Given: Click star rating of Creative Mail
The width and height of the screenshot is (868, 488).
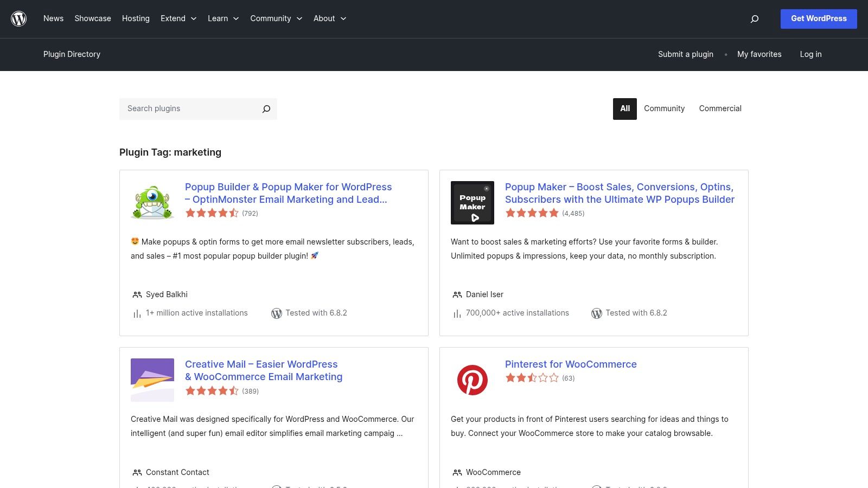Looking at the screenshot, I should tap(212, 391).
